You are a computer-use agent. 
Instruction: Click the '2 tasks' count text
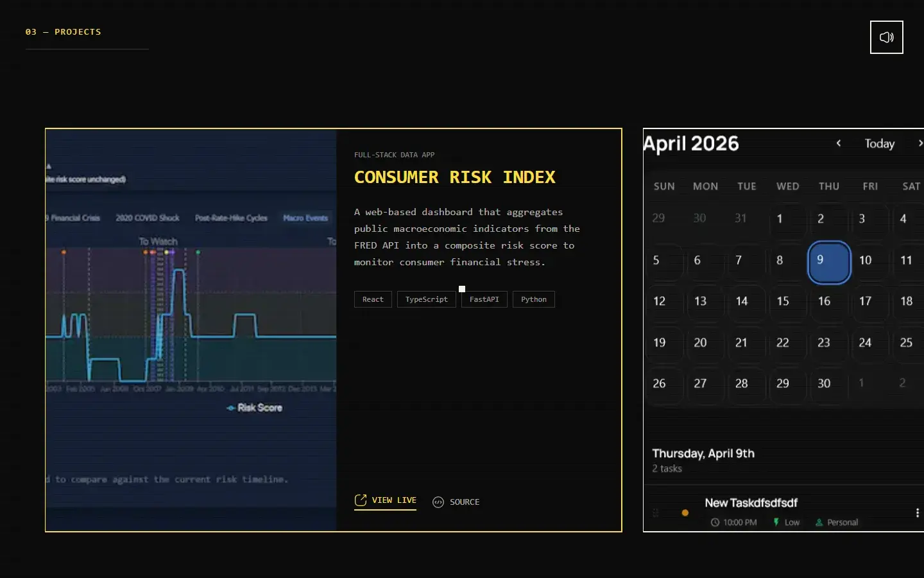point(667,469)
